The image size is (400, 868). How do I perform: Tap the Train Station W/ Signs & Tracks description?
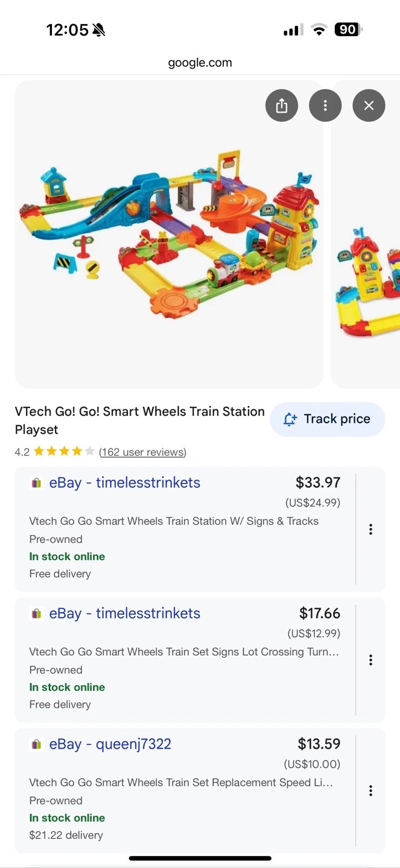click(174, 521)
